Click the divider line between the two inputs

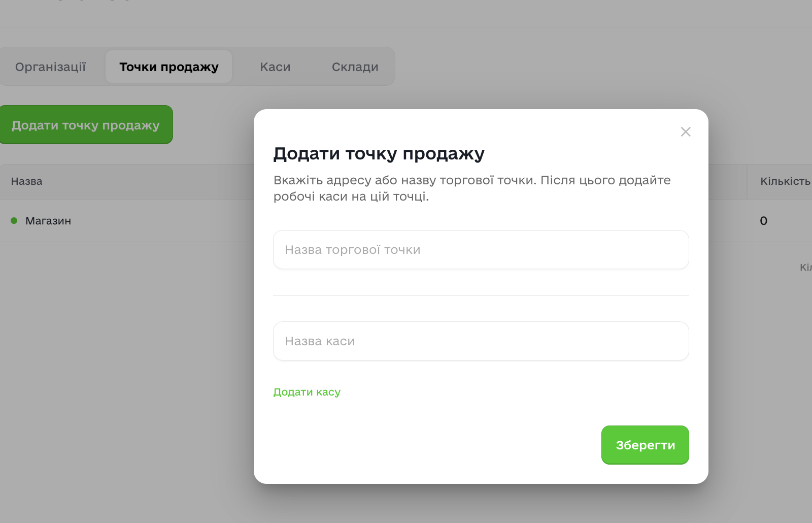coord(481,295)
